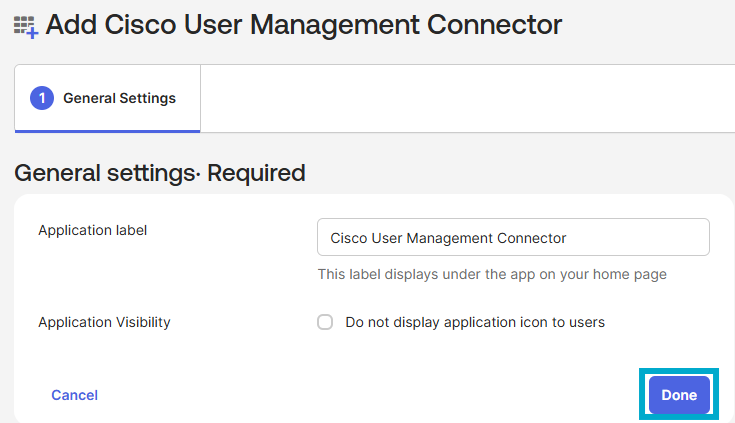Select the General Settings tab
The image size is (735, 423).
(x=107, y=98)
